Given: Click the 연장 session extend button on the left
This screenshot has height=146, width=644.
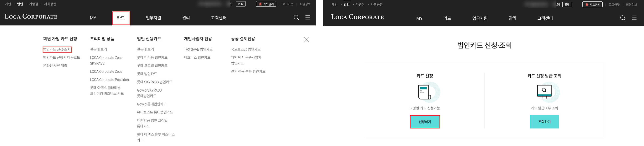Looking at the screenshot, I should click(x=241, y=4).
